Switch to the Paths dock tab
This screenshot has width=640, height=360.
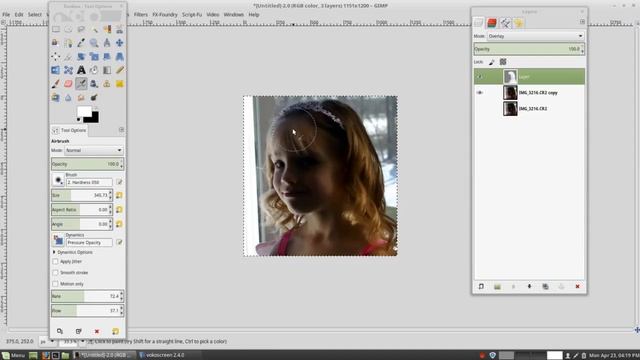505,23
